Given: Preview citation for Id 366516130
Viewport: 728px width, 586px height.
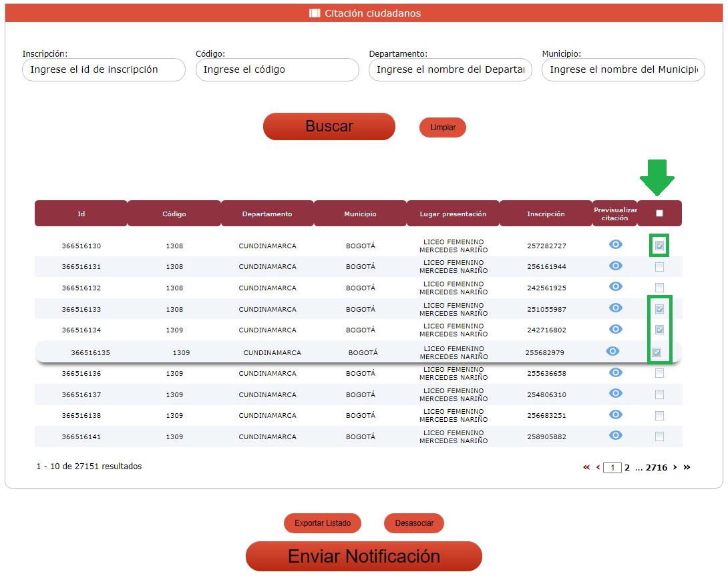Looking at the screenshot, I should 616,245.
